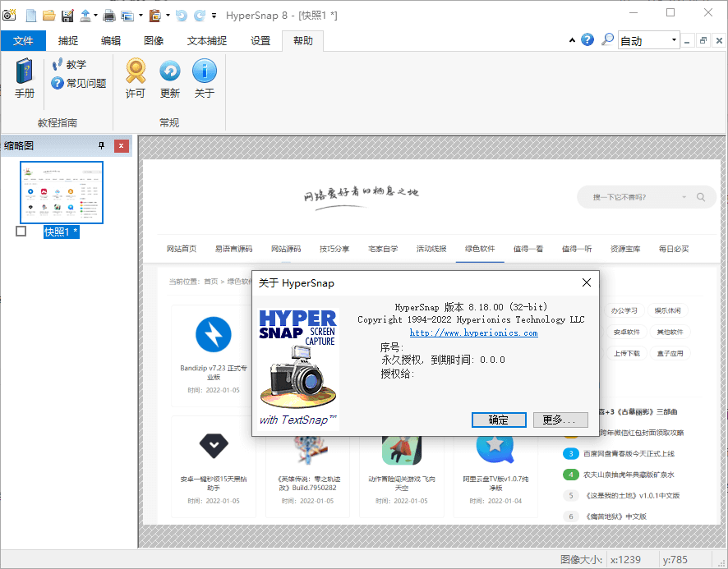Click 百度网盘青春版今天正式上线 list entry
The width and height of the screenshot is (728, 569).
(x=629, y=454)
